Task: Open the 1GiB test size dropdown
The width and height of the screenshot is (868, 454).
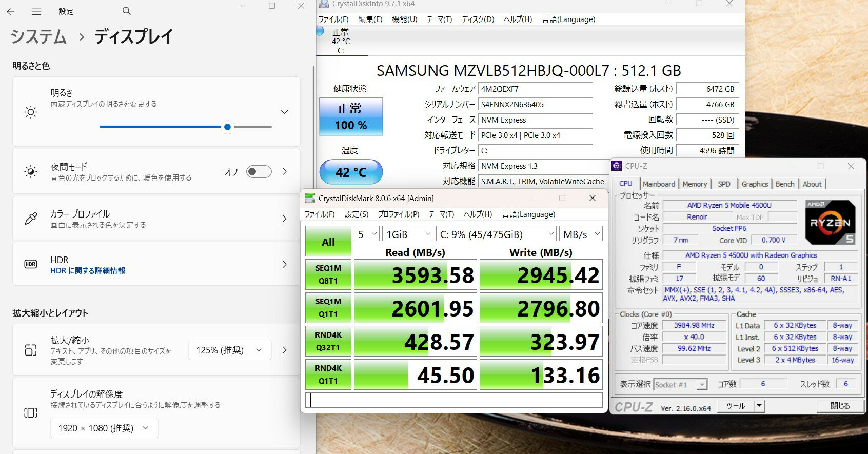Action: (408, 234)
